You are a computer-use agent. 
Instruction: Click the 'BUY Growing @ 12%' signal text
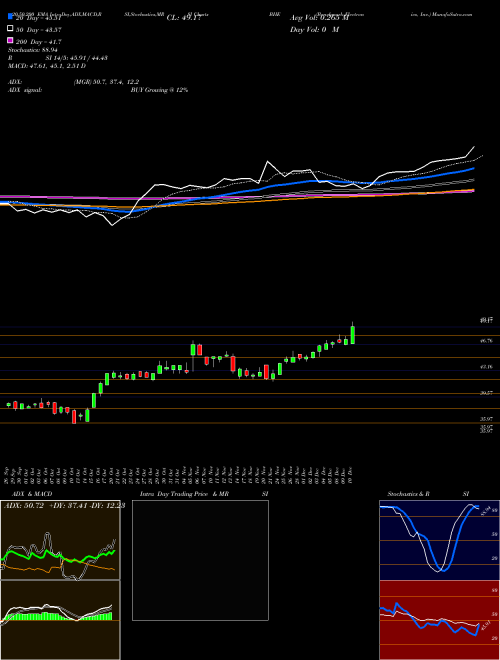point(159,90)
